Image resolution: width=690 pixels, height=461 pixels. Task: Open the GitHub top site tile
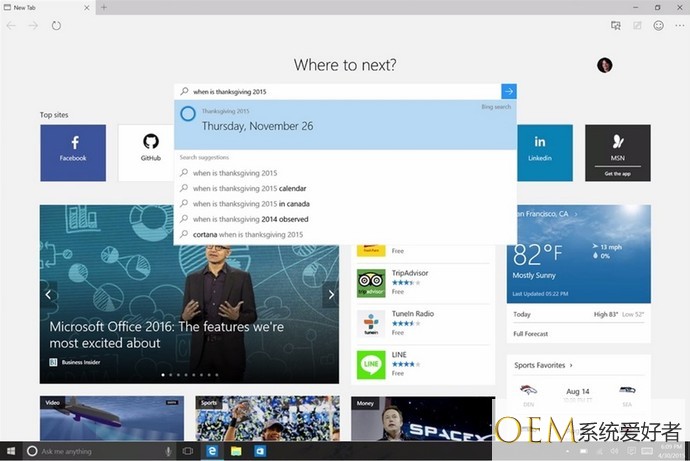click(150, 152)
